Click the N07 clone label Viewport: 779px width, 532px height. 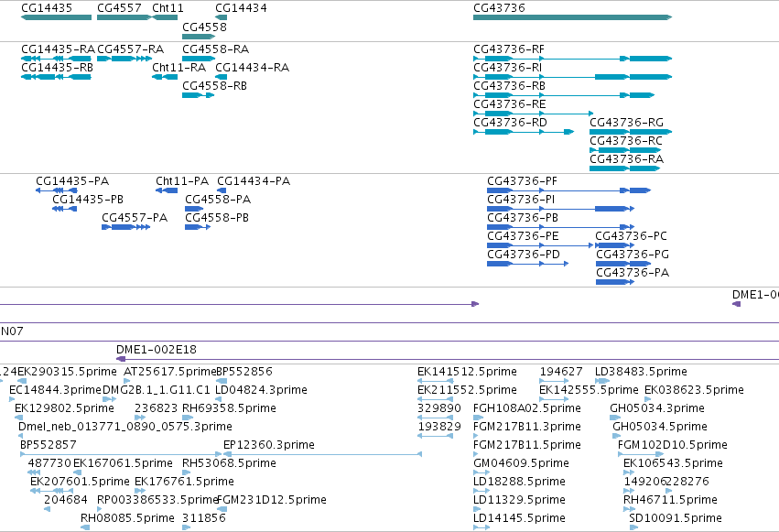12,331
